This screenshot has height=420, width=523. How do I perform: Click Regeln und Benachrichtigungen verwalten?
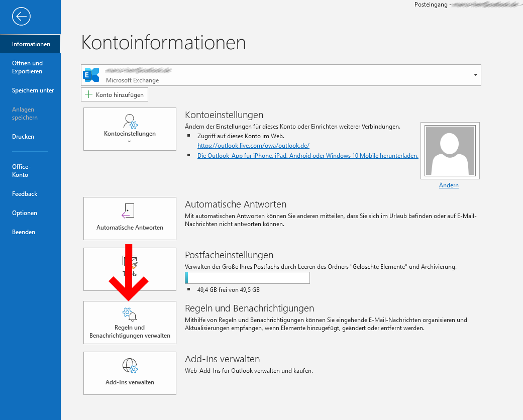click(130, 323)
